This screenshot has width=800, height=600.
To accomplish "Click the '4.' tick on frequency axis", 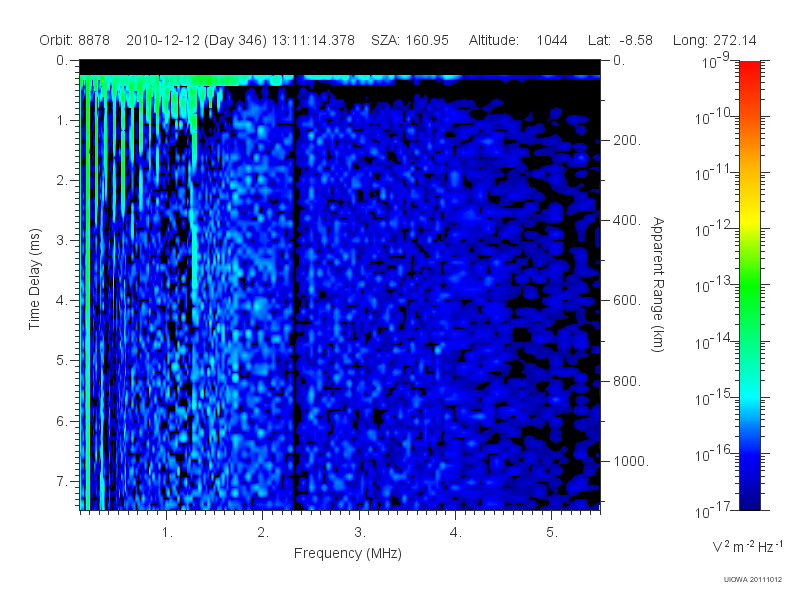I will pos(456,533).
